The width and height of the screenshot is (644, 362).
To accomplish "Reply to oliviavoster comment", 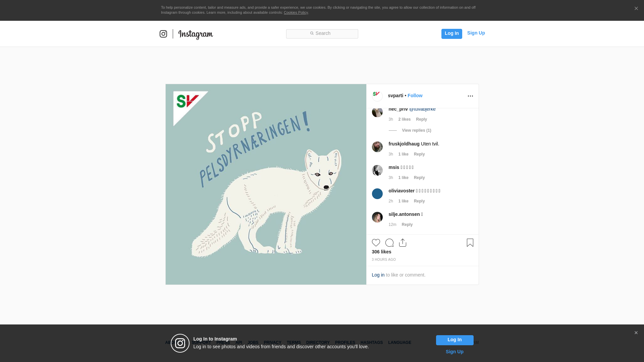I will (x=419, y=201).
